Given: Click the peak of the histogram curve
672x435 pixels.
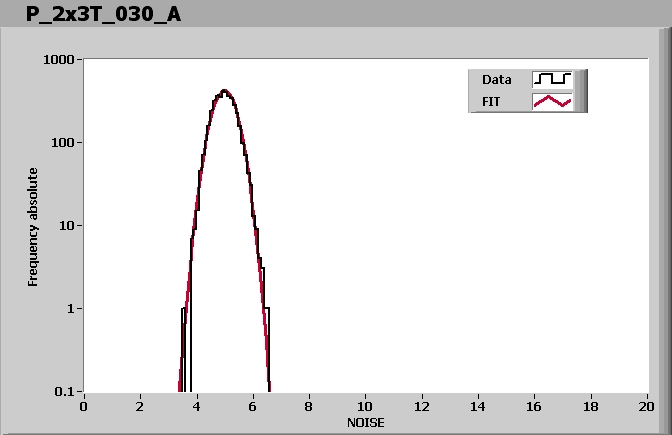Looking at the screenshot, I should point(224,91).
